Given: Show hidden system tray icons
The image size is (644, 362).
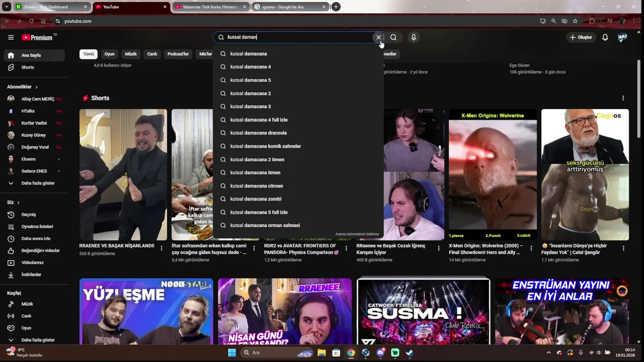Looking at the screenshot, I should [x=548, y=352].
